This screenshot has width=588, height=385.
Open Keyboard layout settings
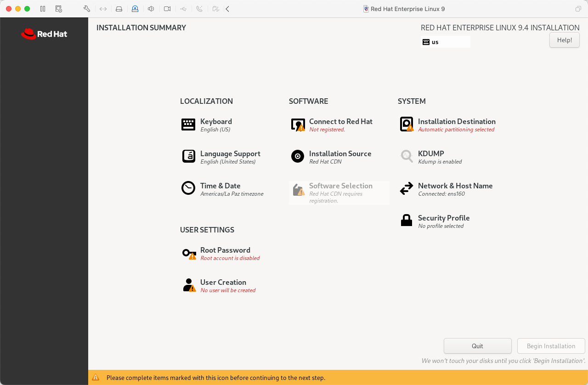point(216,122)
